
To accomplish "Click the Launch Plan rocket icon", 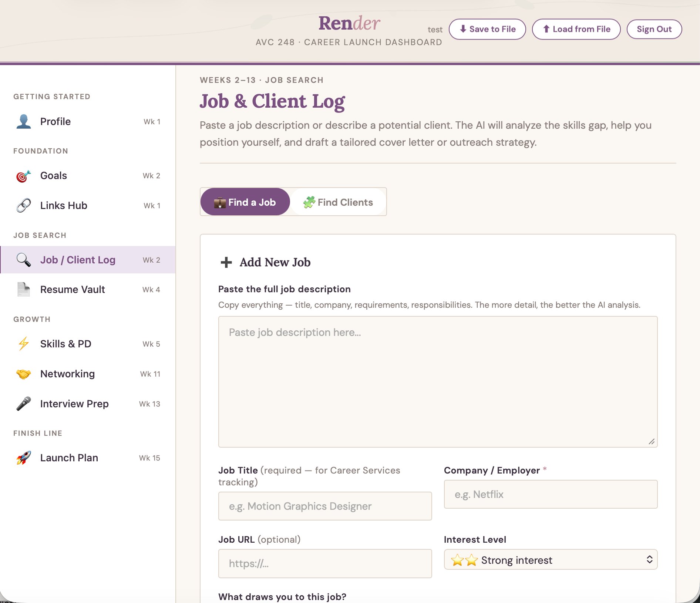I will [x=24, y=458].
